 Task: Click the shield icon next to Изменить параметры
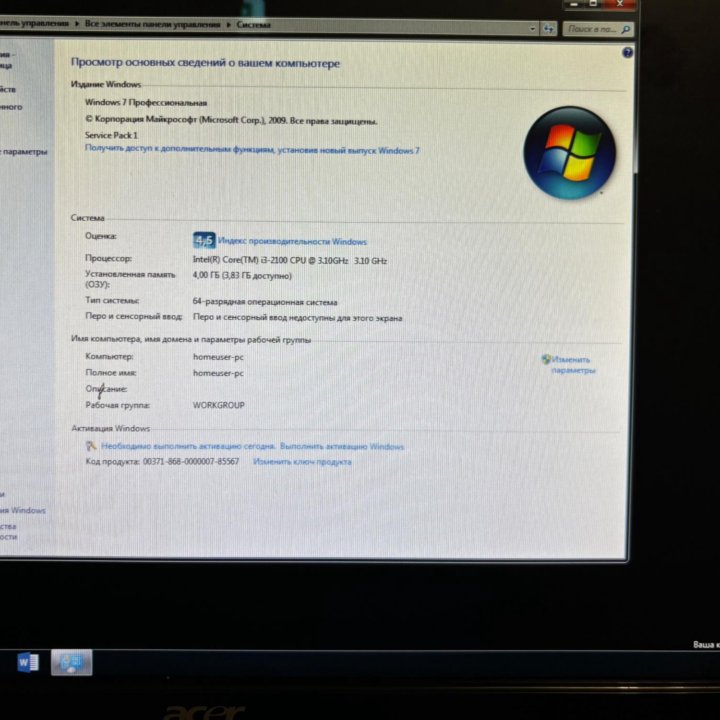click(x=546, y=359)
